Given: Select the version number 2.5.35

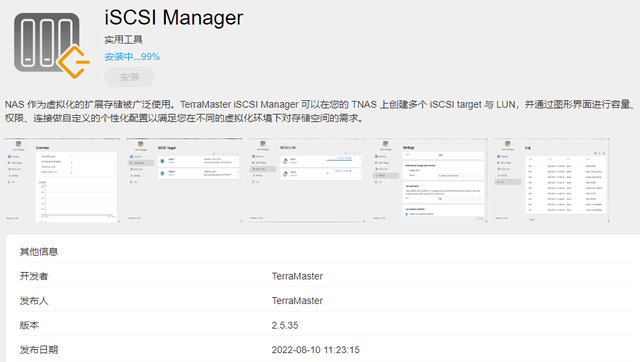Looking at the screenshot, I should tap(285, 325).
